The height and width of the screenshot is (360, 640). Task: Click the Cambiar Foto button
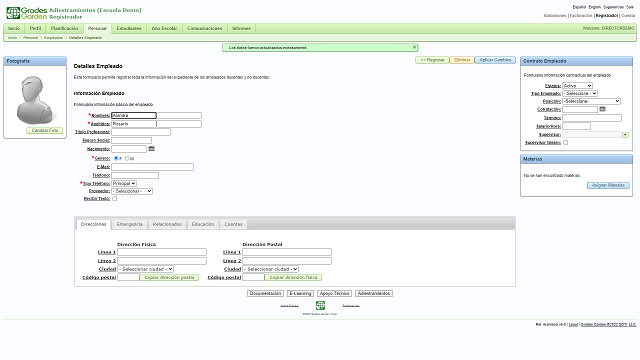pos(44,130)
